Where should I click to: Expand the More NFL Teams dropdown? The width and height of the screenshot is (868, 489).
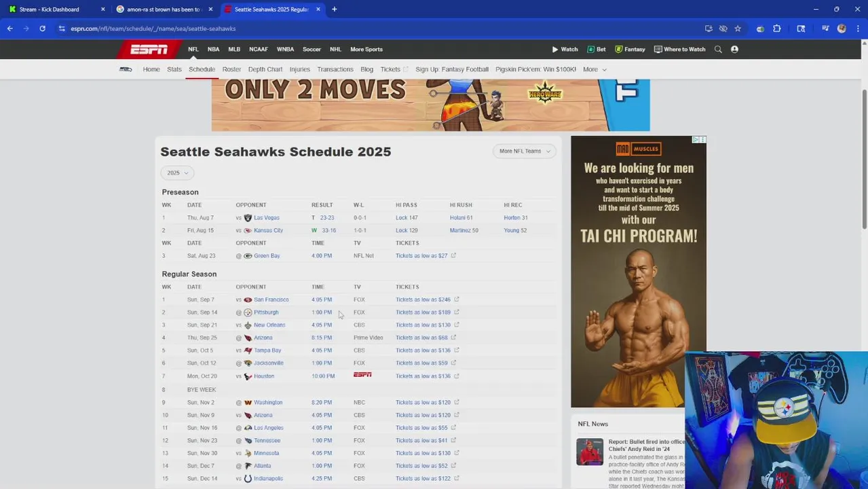point(525,151)
